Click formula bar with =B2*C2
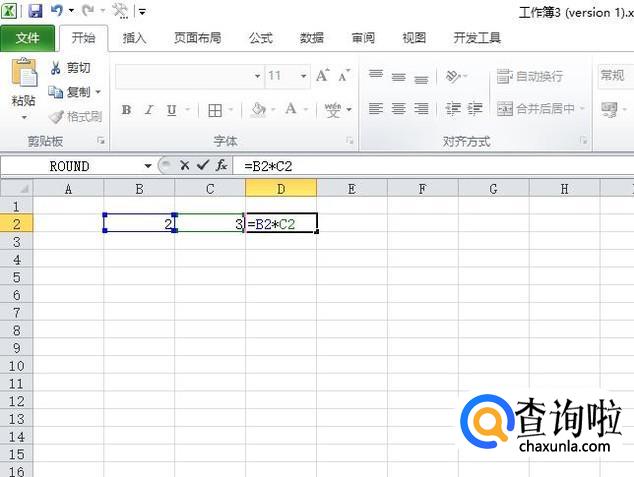 point(433,166)
